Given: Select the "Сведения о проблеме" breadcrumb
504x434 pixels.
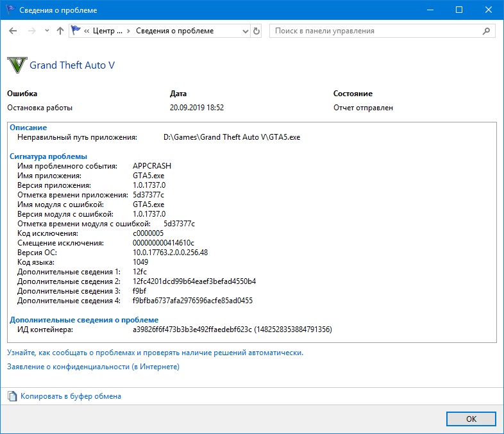Looking at the screenshot, I should click(x=174, y=31).
